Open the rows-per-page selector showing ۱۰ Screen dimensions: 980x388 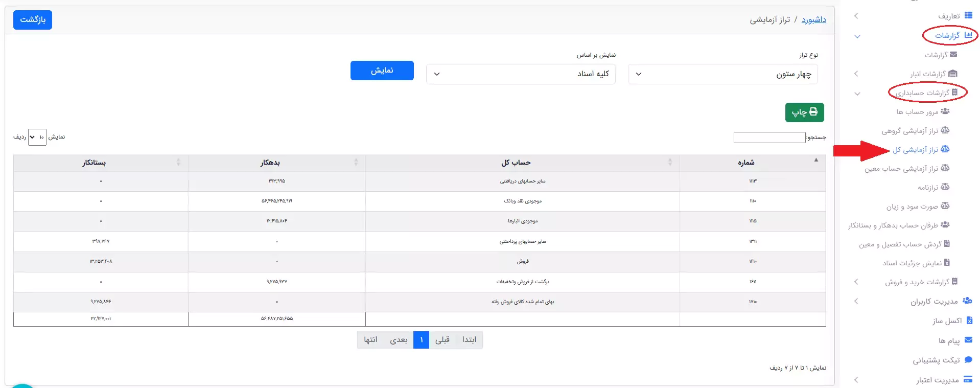pyautogui.click(x=37, y=137)
